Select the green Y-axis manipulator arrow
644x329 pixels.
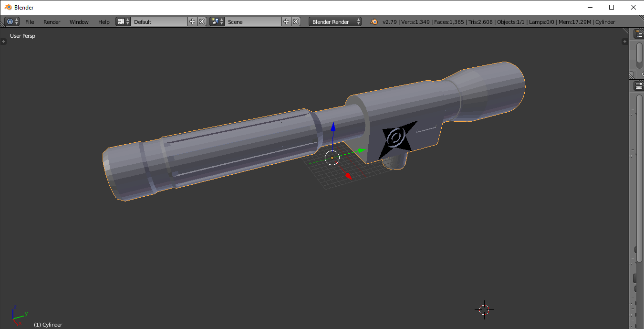click(361, 151)
